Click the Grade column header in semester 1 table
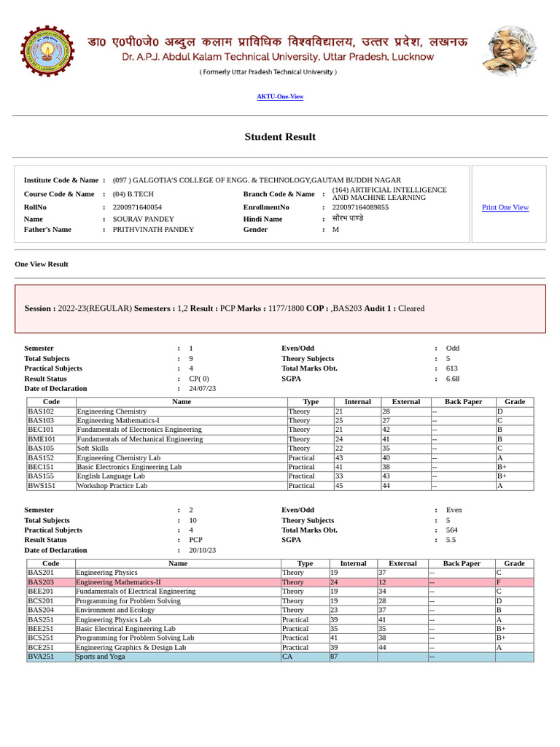The image size is (560, 747). (x=515, y=402)
